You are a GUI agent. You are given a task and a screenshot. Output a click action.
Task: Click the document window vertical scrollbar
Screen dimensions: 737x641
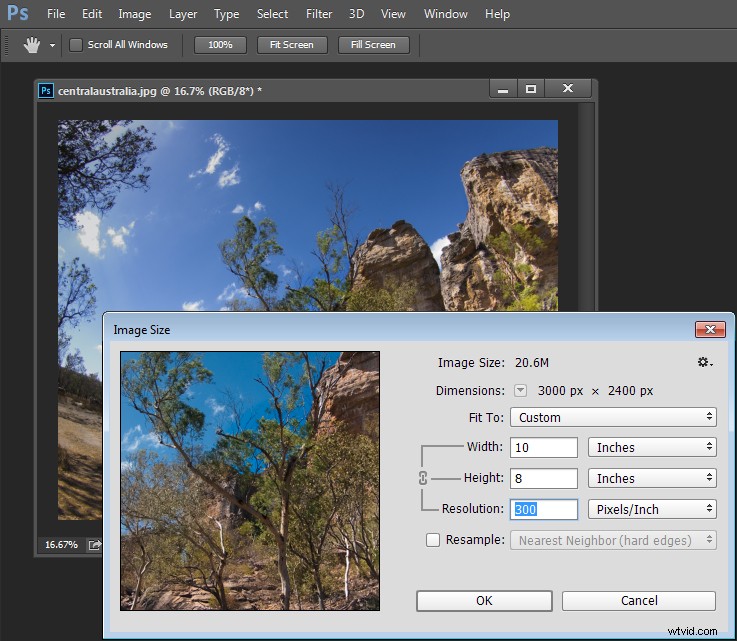(586, 207)
